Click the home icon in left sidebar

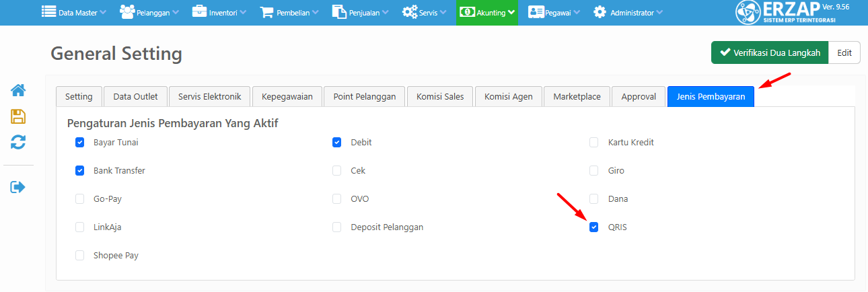click(18, 89)
